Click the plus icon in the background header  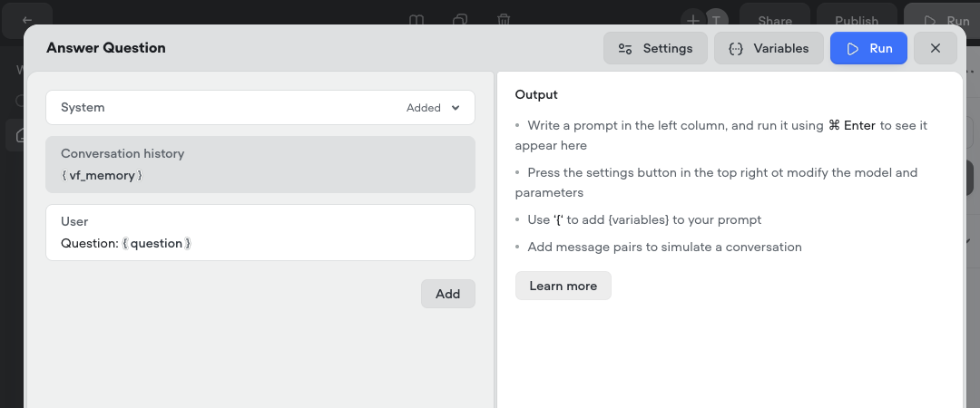[692, 20]
